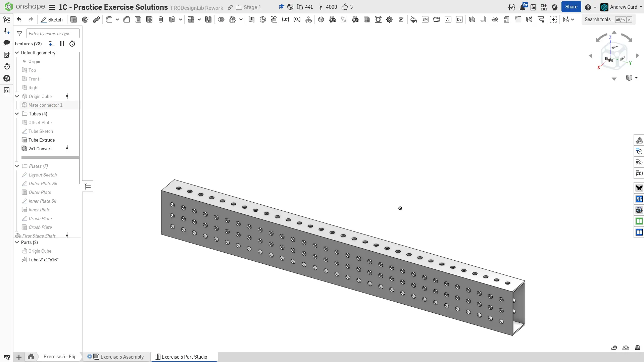Click the Revolve tool icon
The height and width of the screenshot is (362, 644).
(x=85, y=19)
